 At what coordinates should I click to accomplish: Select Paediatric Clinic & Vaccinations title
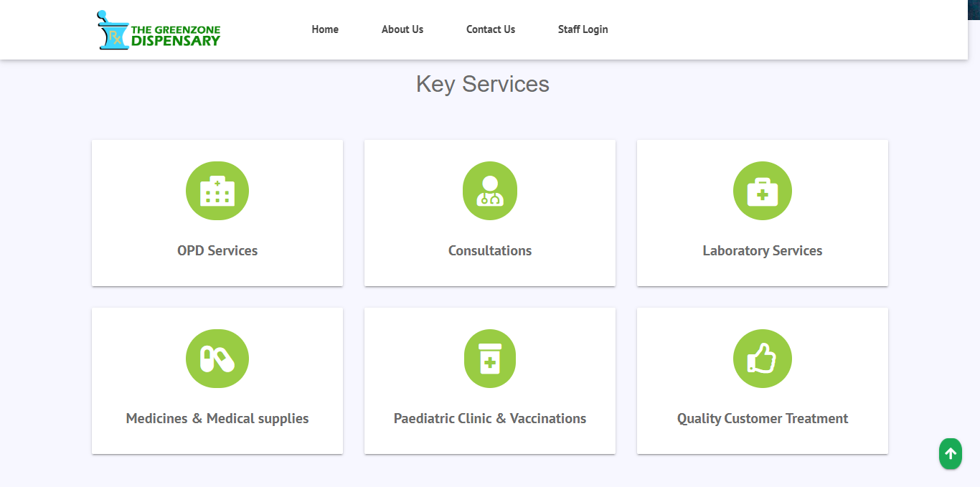(x=490, y=418)
